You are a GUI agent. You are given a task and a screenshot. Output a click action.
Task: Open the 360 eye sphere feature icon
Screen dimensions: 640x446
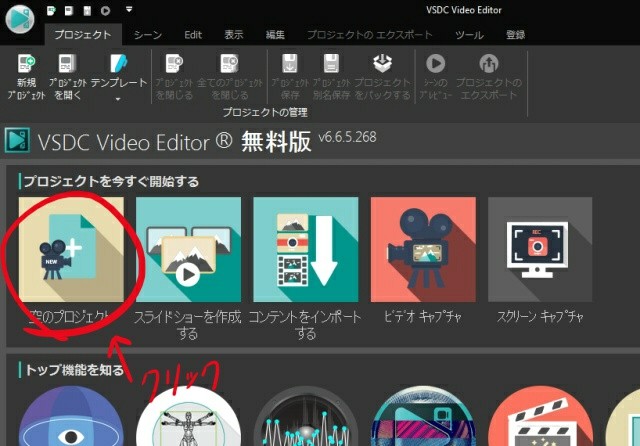click(x=71, y=416)
